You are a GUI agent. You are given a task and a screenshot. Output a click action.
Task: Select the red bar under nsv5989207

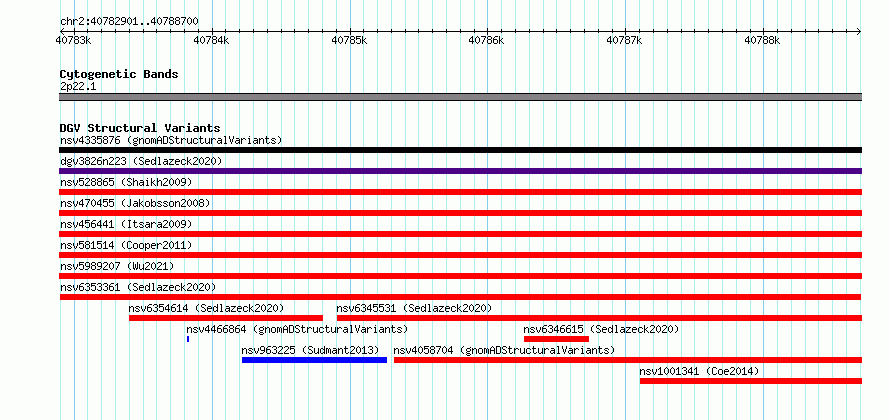click(460, 276)
